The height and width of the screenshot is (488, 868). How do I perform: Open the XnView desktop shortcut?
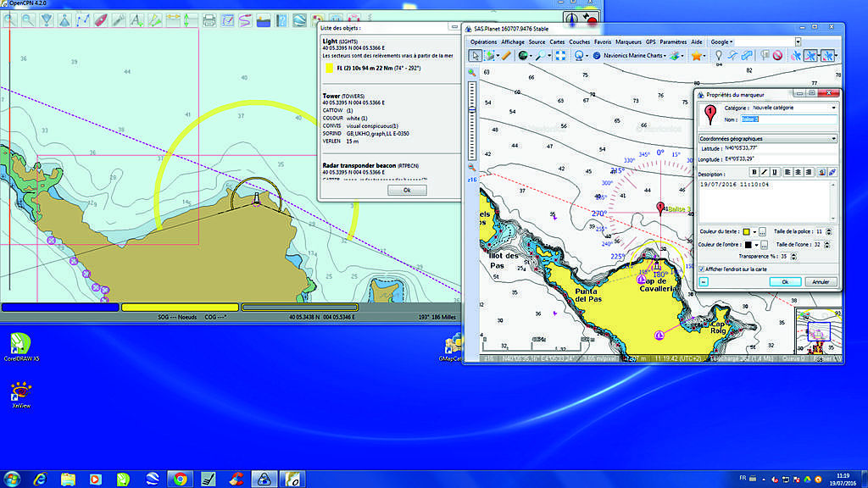tap(21, 395)
